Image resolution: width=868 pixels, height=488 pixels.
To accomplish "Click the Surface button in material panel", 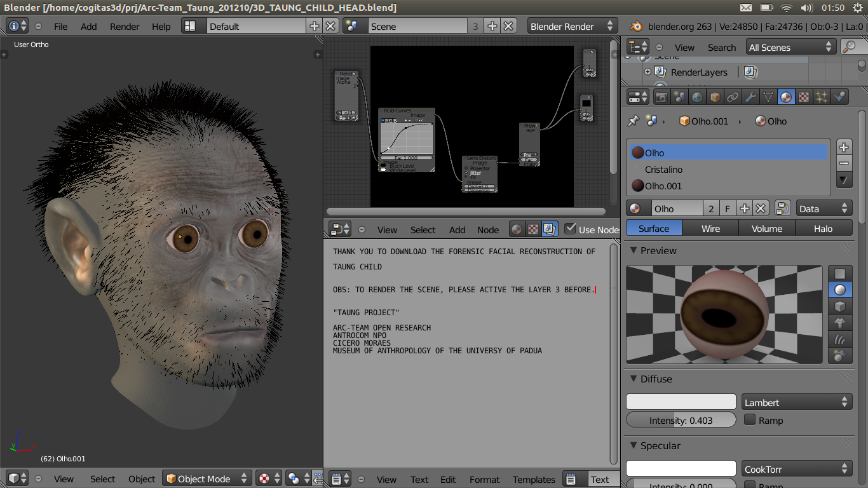I will tap(653, 227).
